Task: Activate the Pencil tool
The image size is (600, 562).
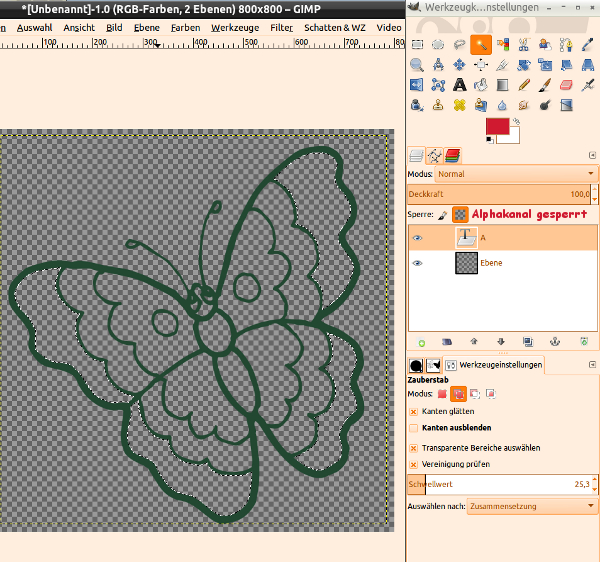Action: point(523,85)
